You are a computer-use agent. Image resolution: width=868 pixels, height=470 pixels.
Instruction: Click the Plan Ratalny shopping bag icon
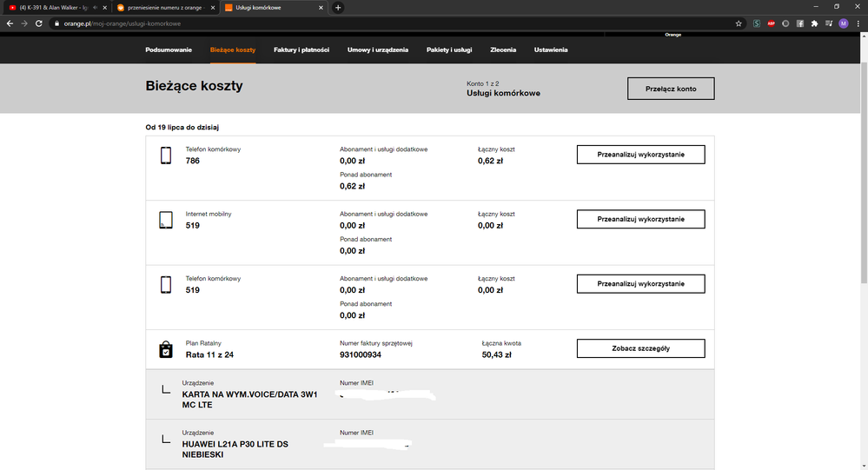tap(165, 349)
